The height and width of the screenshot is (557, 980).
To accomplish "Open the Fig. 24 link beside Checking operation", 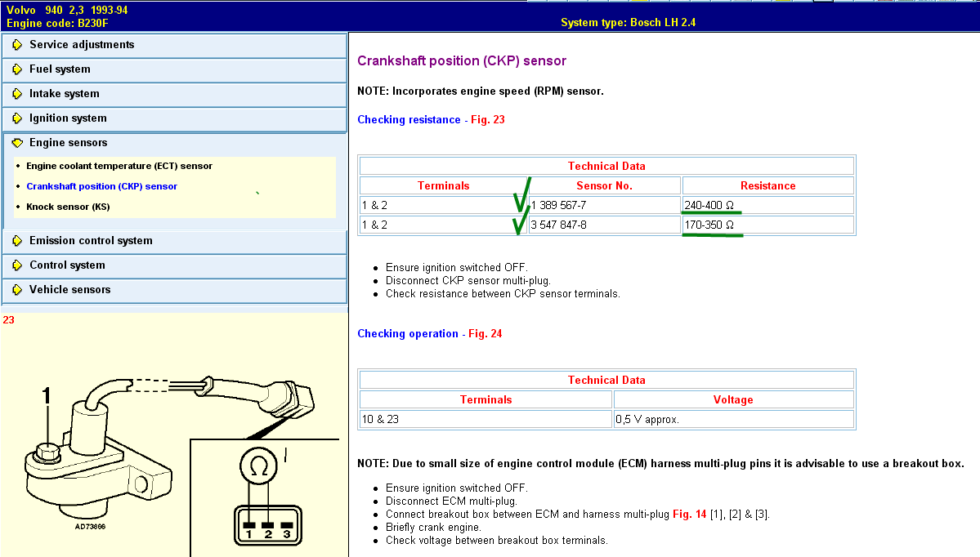I will tap(485, 334).
